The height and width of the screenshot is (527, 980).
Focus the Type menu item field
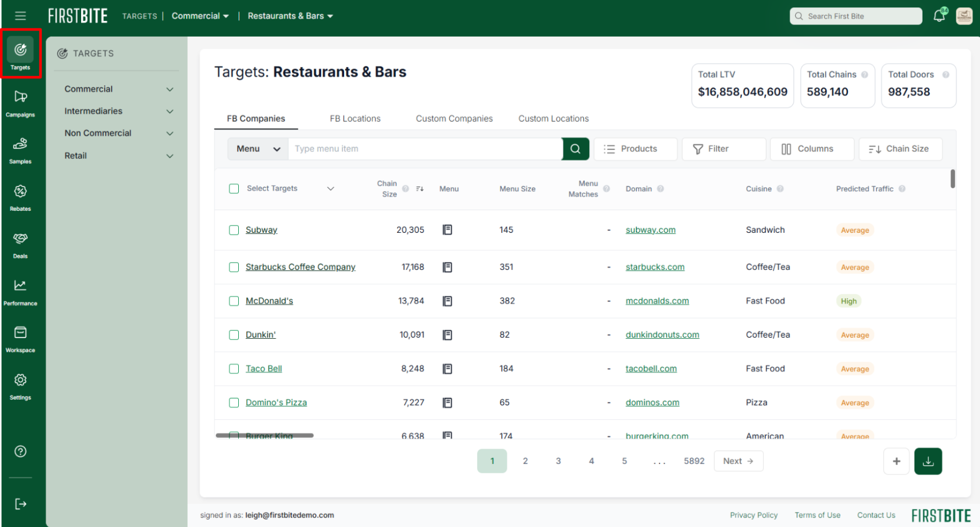[425, 149]
